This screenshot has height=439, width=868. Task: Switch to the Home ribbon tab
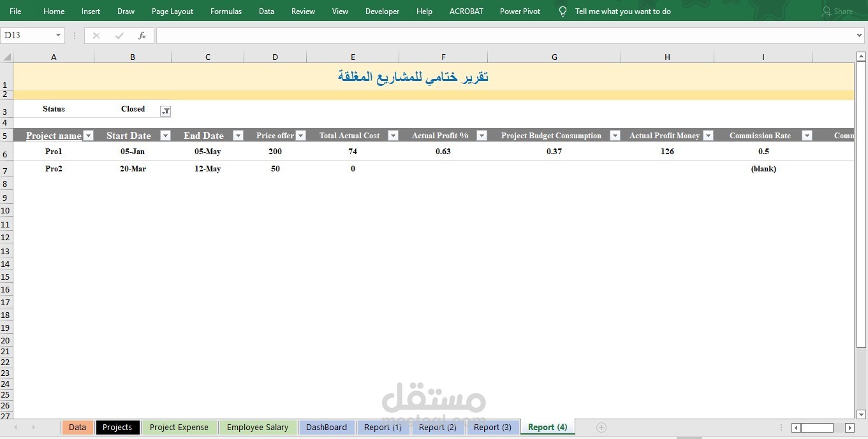click(54, 11)
